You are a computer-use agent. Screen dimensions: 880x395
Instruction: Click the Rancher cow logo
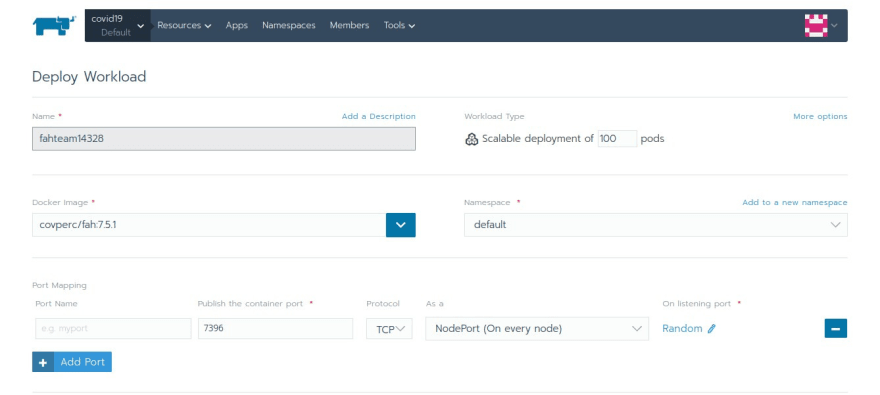54,25
